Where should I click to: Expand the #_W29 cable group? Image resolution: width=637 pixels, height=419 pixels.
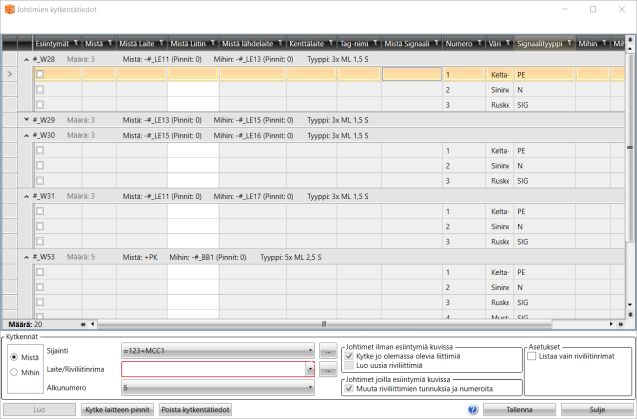pyautogui.click(x=25, y=120)
